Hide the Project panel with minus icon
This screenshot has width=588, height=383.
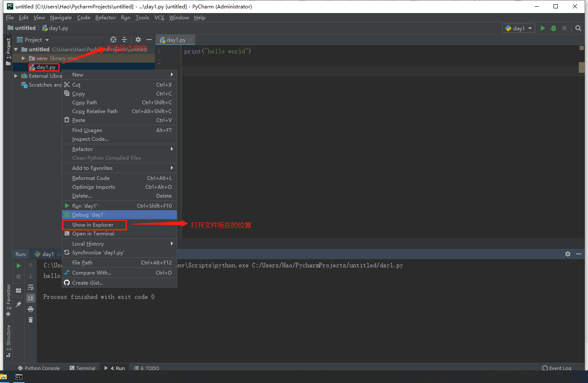[149, 40]
